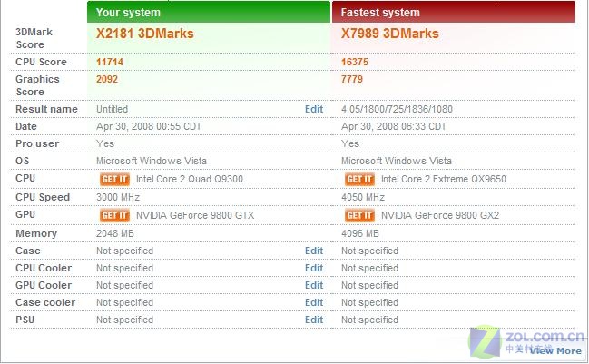Click the X2181 3DMarks score
Viewport: 589px width, 364px height.
click(x=145, y=34)
